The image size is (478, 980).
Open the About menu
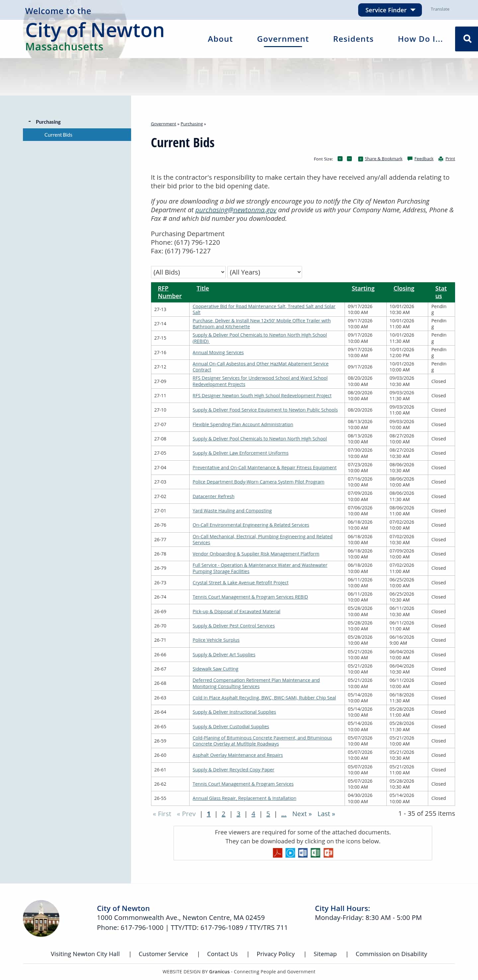point(220,39)
